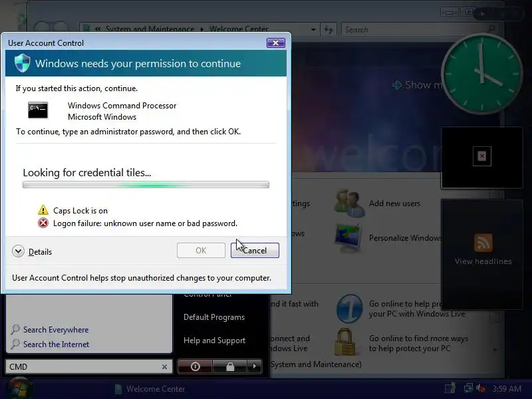Screen dimensions: 532x399
Task: Click the refresh button in address bar
Action: tap(328, 29)
